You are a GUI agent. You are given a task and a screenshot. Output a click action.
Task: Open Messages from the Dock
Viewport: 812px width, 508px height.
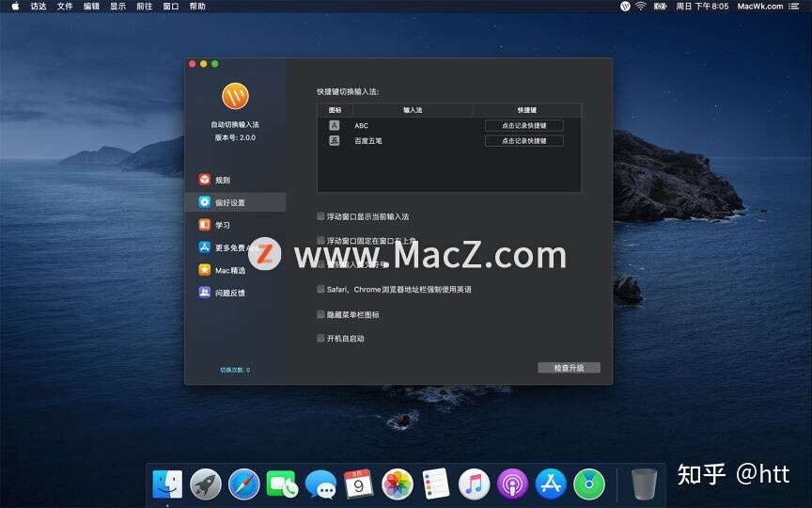tap(320, 484)
